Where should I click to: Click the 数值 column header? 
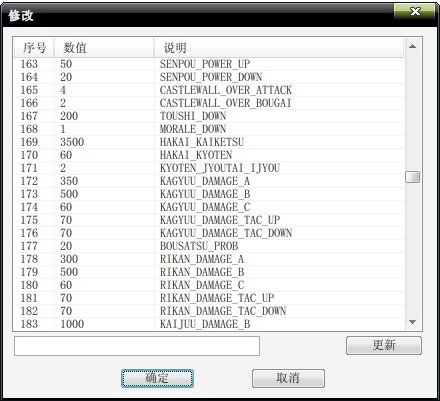(x=104, y=48)
